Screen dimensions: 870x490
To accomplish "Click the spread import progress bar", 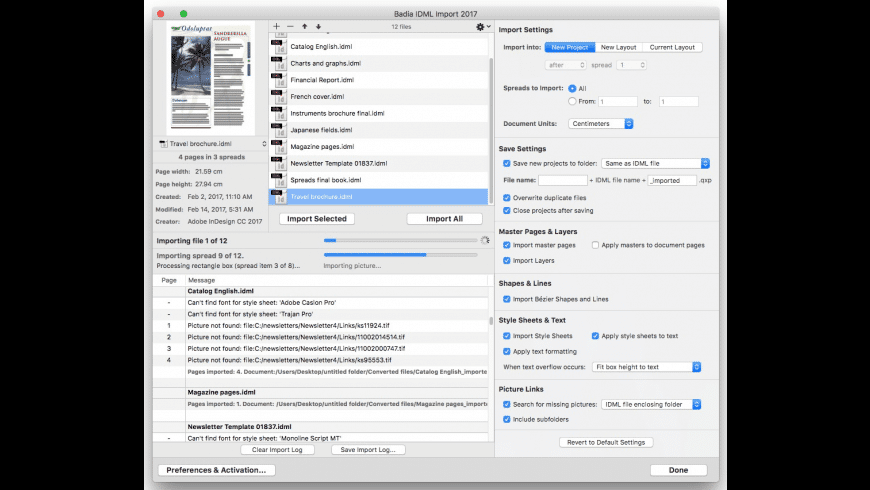I will 401,255.
